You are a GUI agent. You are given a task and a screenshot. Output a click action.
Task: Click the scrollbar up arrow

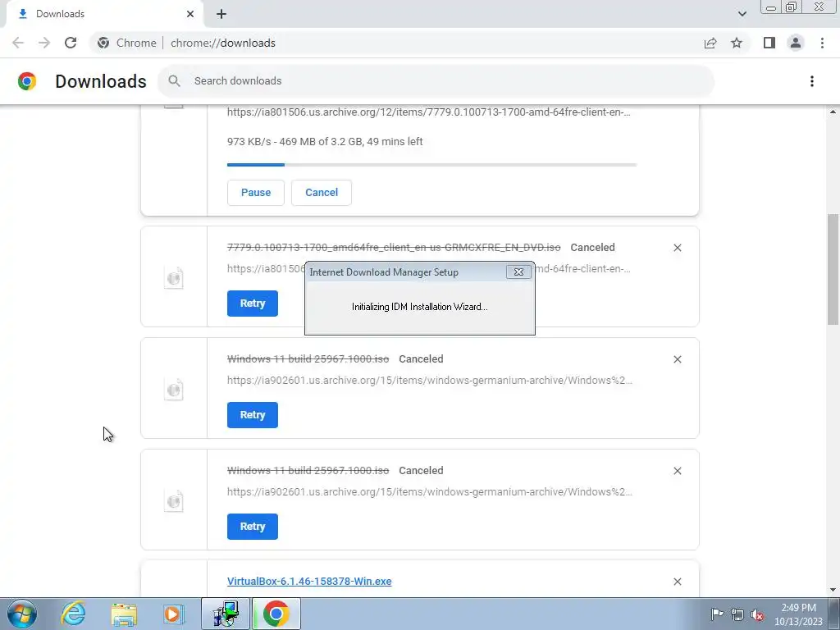[833, 112]
